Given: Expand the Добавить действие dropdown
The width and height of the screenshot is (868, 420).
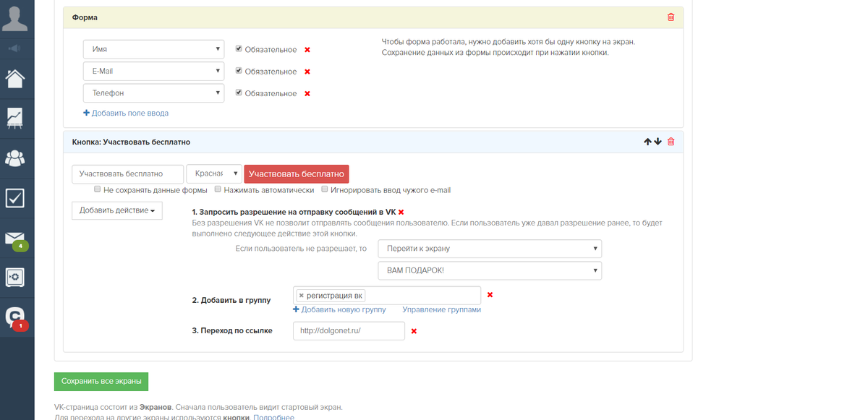Looking at the screenshot, I should coord(117,210).
